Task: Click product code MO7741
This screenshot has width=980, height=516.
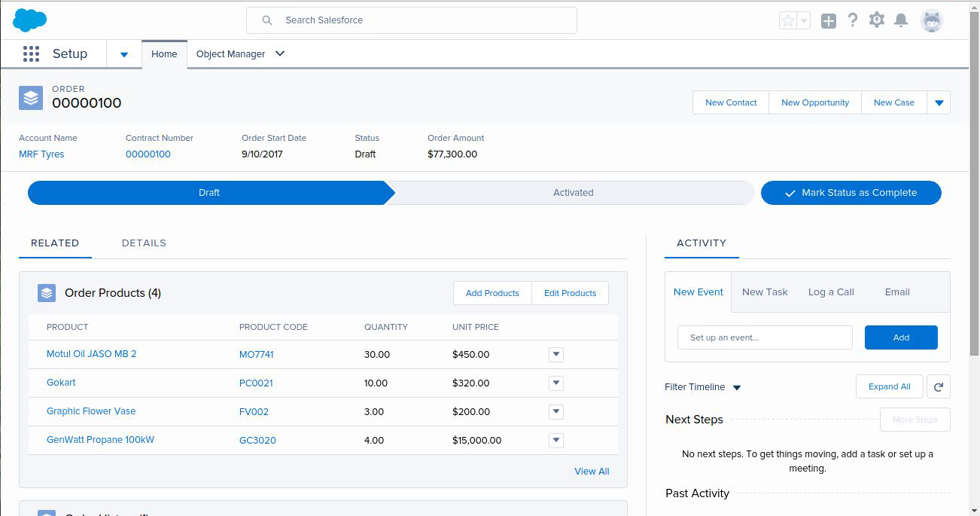Action: (x=257, y=355)
